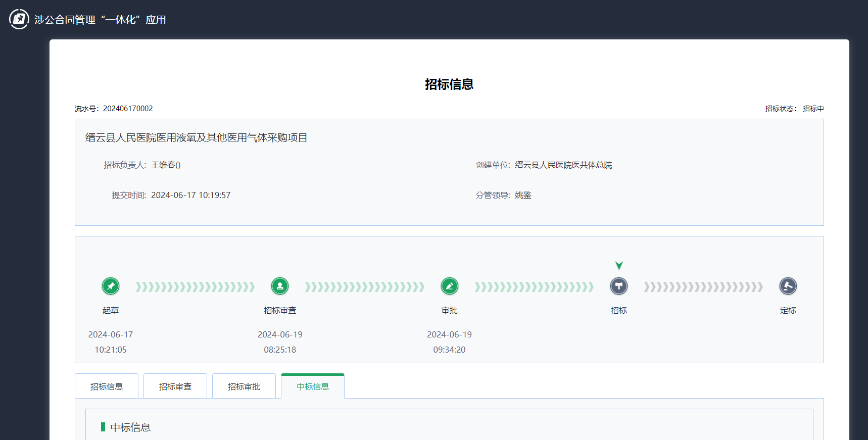868x440 pixels.
Task: Click the 招标中 status value
Action: (813, 109)
